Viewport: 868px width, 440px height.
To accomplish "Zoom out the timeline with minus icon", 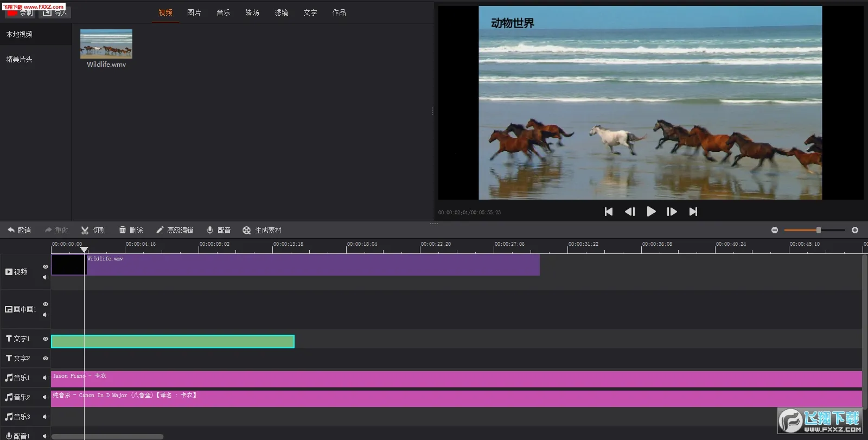I will pos(775,230).
